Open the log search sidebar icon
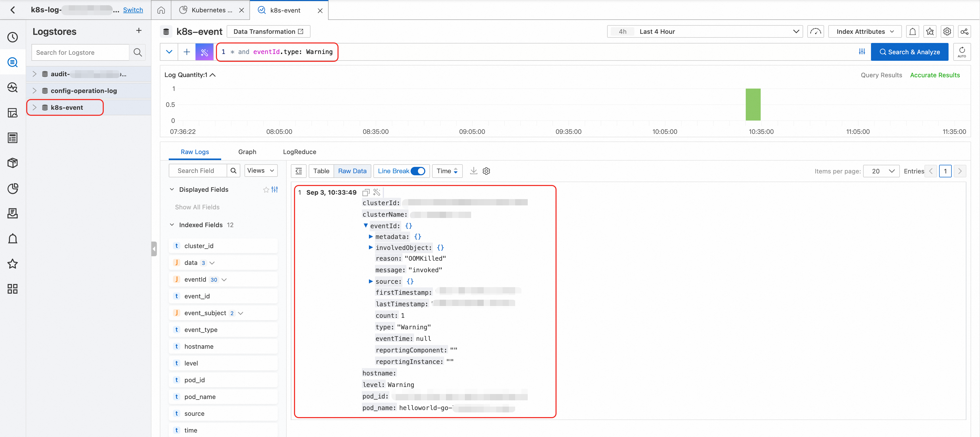The height and width of the screenshot is (437, 980). click(13, 62)
